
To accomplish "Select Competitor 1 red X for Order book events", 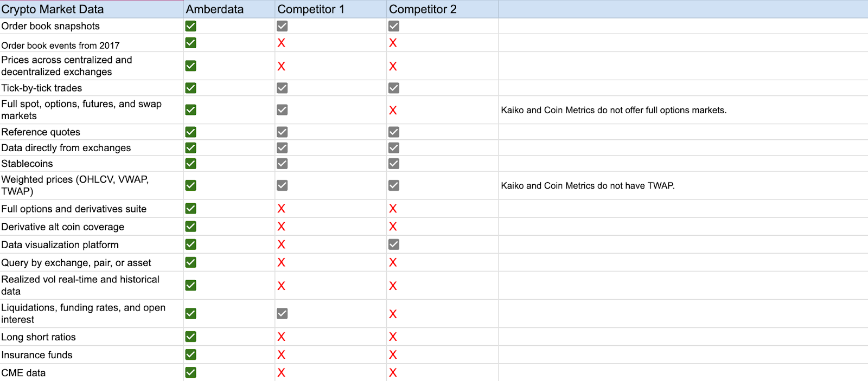I will tap(281, 43).
